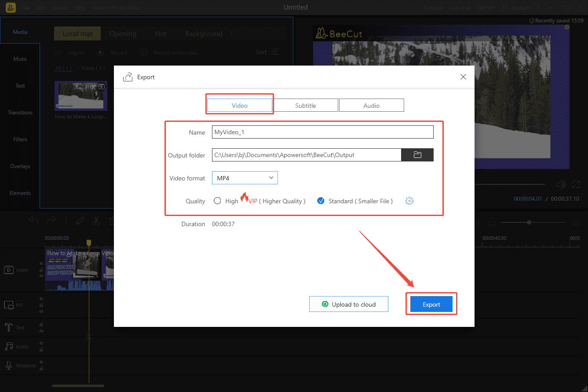Upload the video to cloud
Screen dimensions: 588x392
click(348, 304)
